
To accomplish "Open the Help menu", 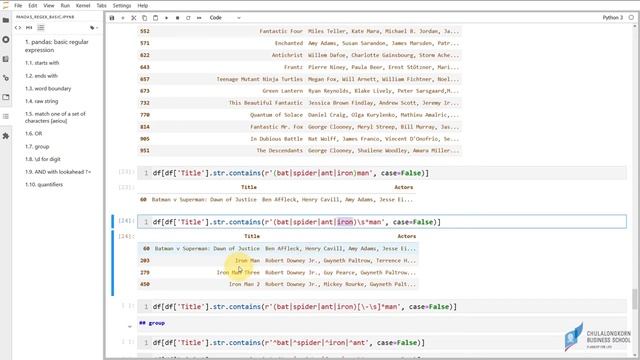I will (x=142, y=6).
